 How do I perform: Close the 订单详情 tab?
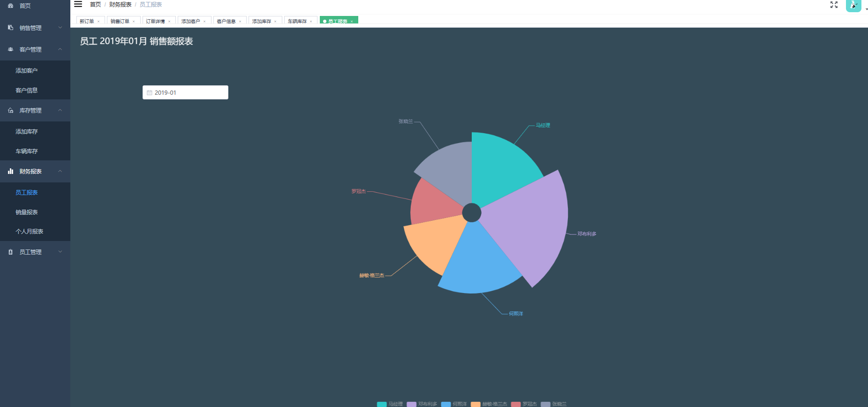169,22
